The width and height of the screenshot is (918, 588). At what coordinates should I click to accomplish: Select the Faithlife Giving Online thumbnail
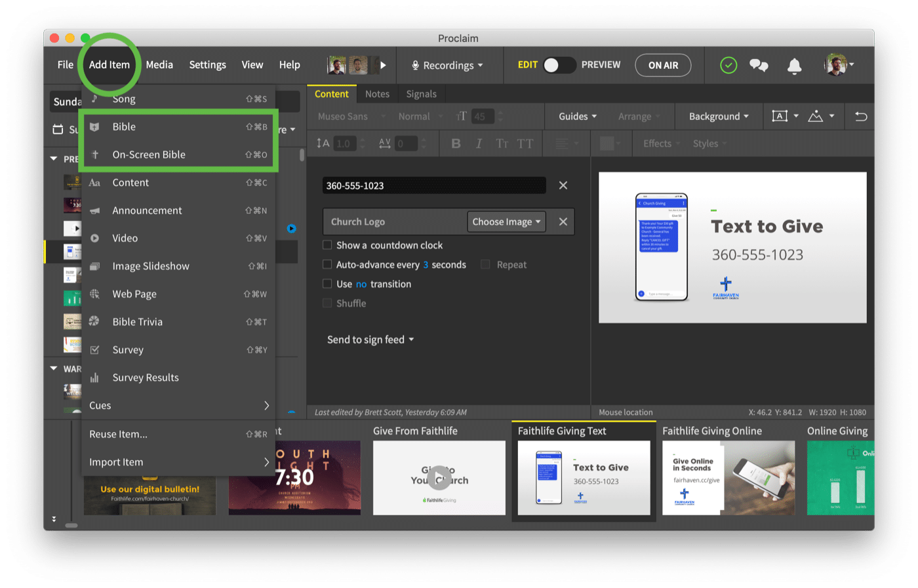pyautogui.click(x=728, y=478)
